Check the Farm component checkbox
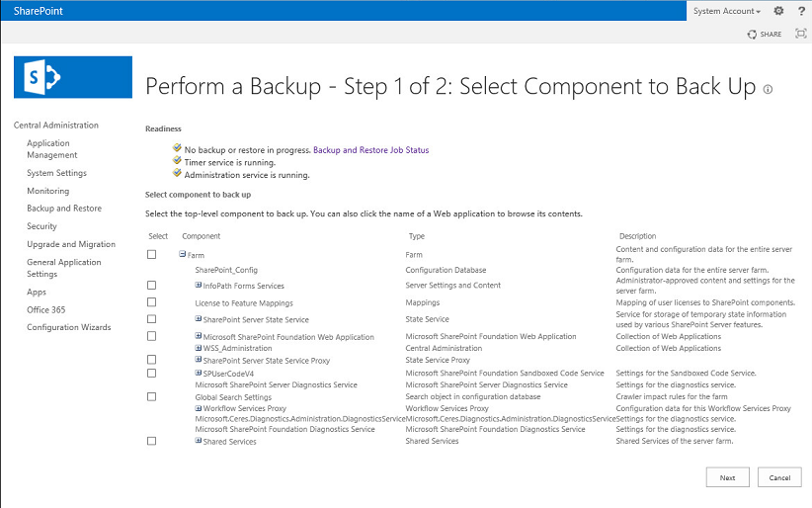 (151, 255)
